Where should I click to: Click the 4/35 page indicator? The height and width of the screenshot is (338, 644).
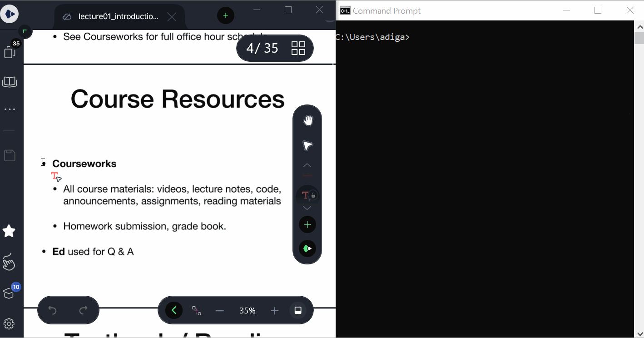click(262, 48)
